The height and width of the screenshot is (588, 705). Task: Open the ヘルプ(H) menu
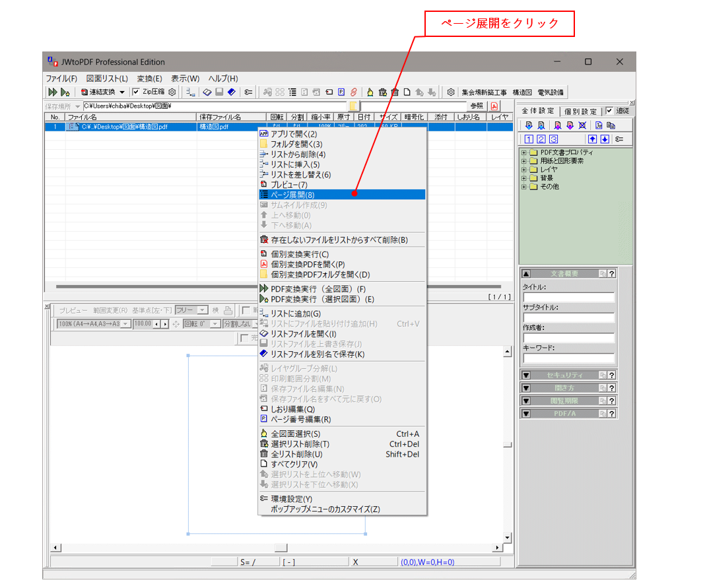222,78
